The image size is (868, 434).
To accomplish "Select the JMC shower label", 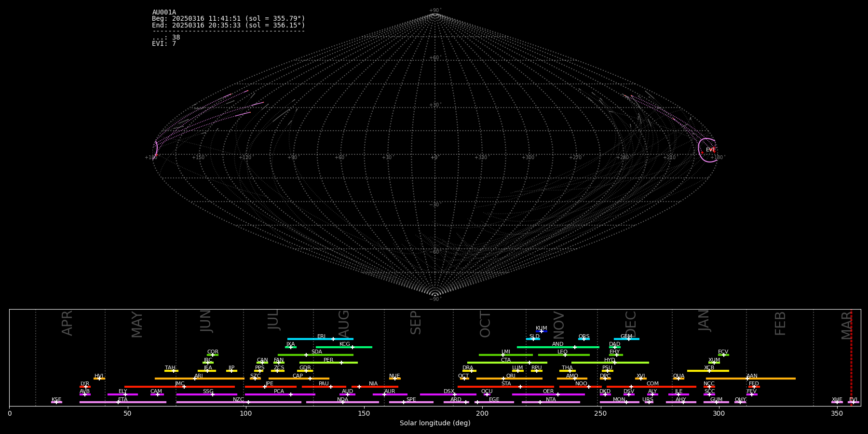I will (179, 384).
